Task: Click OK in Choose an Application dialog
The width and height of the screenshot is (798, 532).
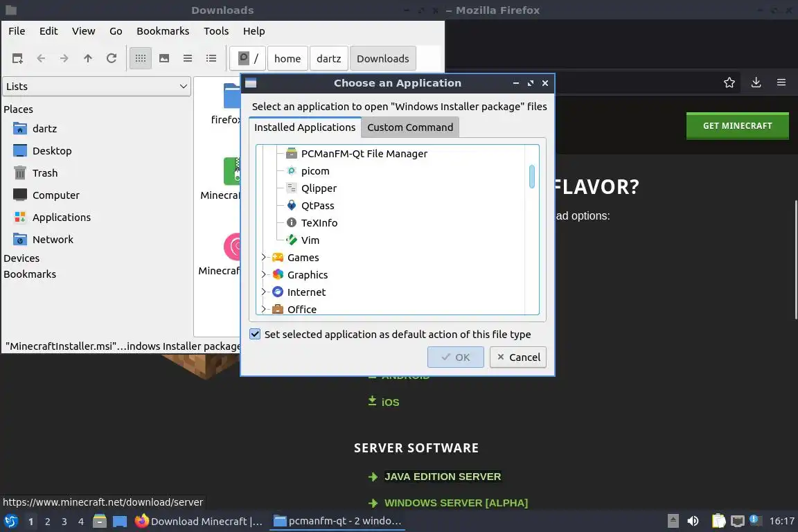Action: (456, 357)
